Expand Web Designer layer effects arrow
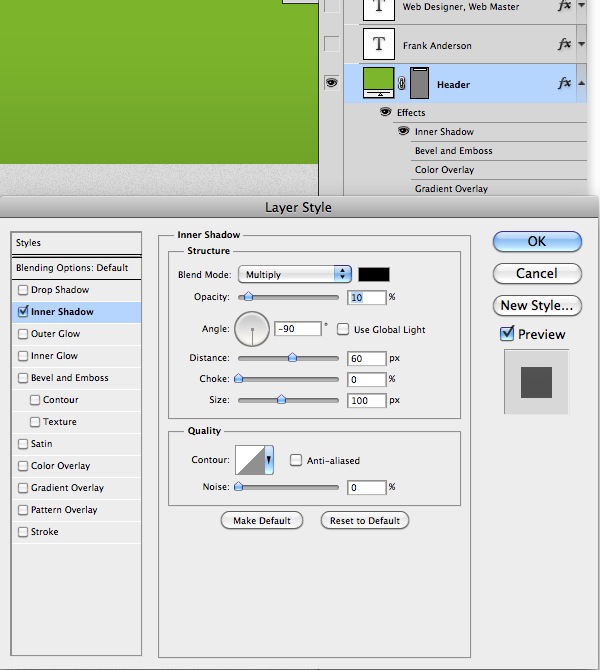 coord(581,6)
